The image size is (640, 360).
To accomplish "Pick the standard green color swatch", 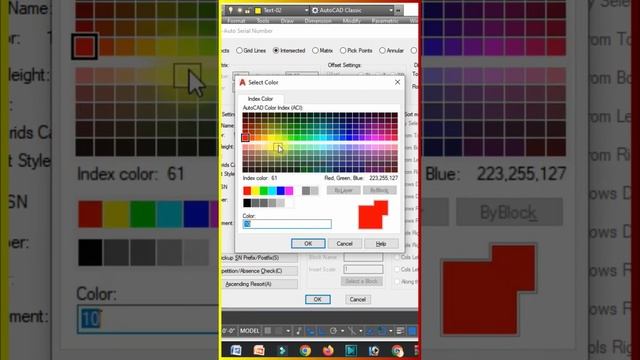I will [264, 191].
